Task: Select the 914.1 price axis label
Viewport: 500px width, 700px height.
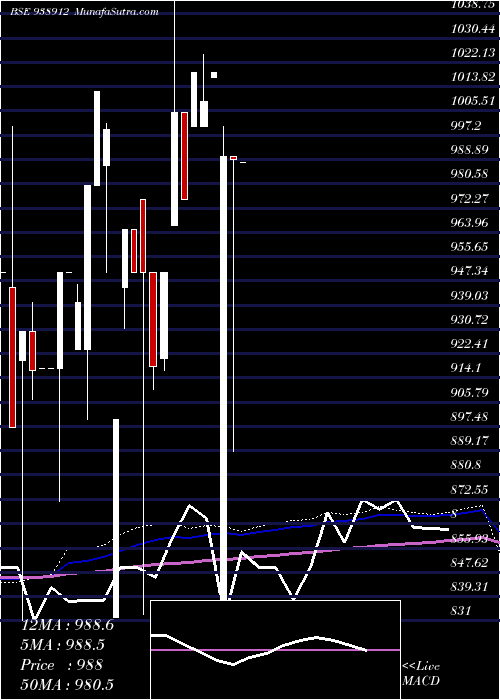Action: [466, 368]
